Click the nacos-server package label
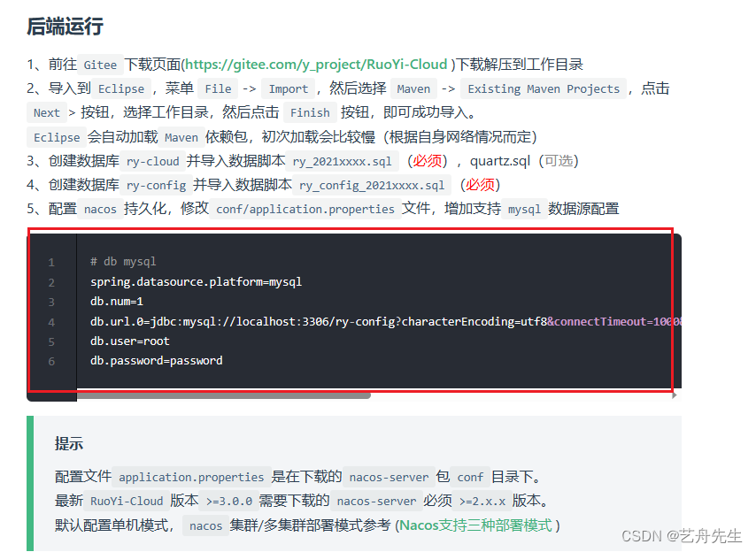Image resolution: width=756 pixels, height=552 pixels. (x=389, y=476)
